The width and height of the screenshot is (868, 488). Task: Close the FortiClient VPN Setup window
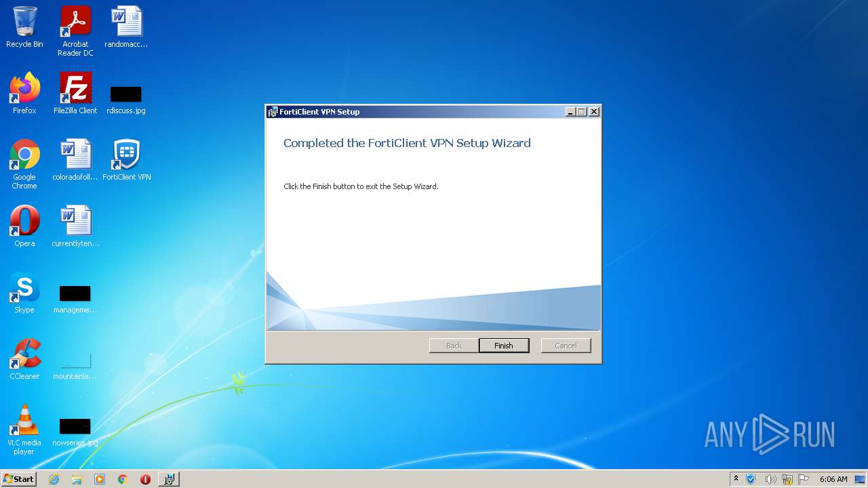click(594, 112)
